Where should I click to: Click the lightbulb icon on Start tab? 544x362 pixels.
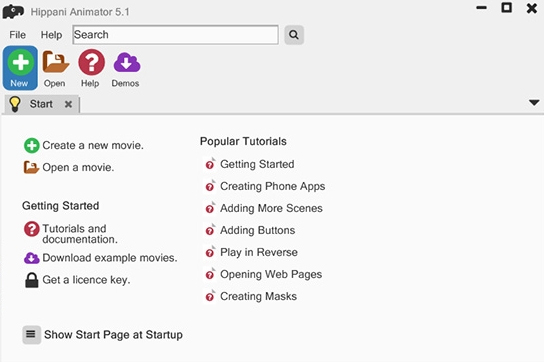(x=15, y=104)
